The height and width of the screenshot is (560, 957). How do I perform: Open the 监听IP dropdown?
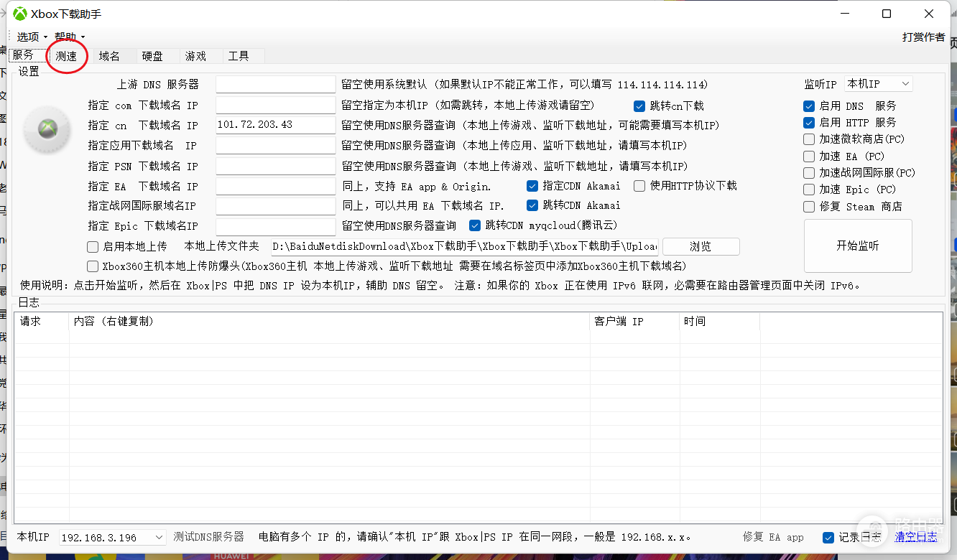coord(879,84)
